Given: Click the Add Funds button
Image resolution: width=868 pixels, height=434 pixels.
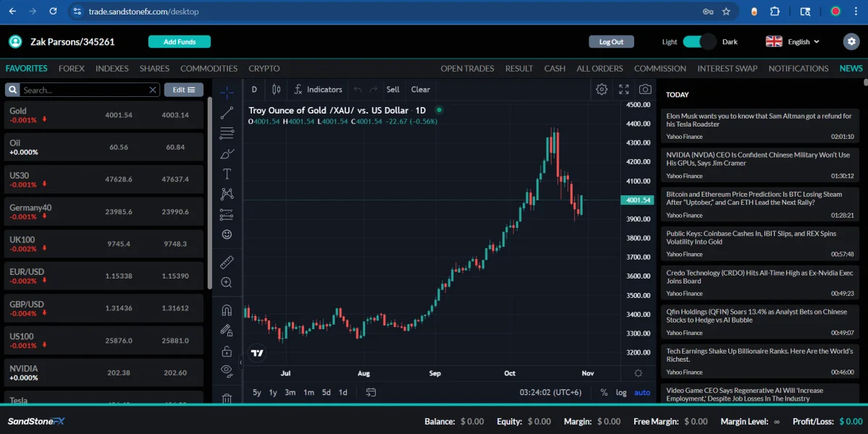Looking at the screenshot, I should (180, 42).
